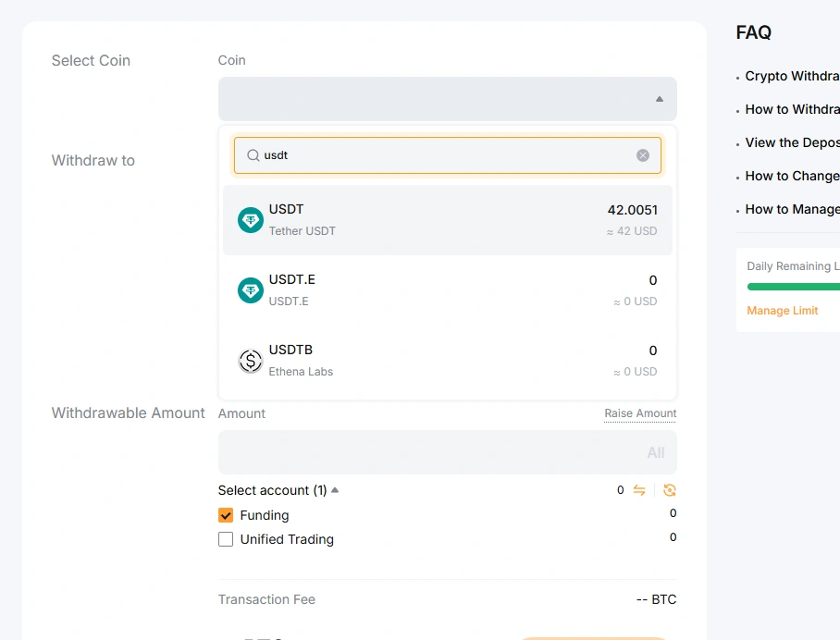Check the Unified Trading checkbox

(226, 539)
